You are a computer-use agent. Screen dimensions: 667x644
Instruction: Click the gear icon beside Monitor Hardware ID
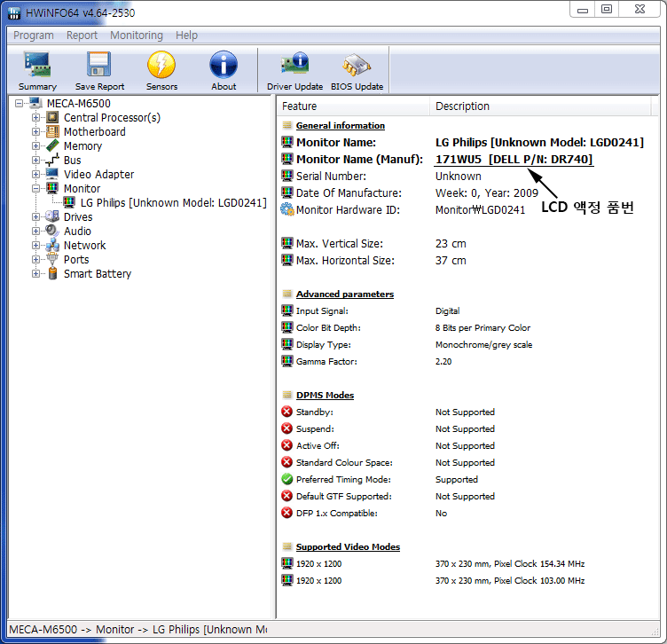287,209
